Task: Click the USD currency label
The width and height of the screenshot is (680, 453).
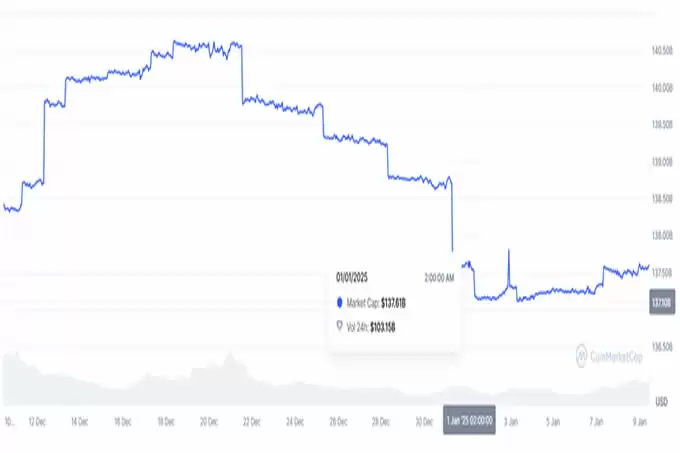Action: pyautogui.click(x=661, y=401)
